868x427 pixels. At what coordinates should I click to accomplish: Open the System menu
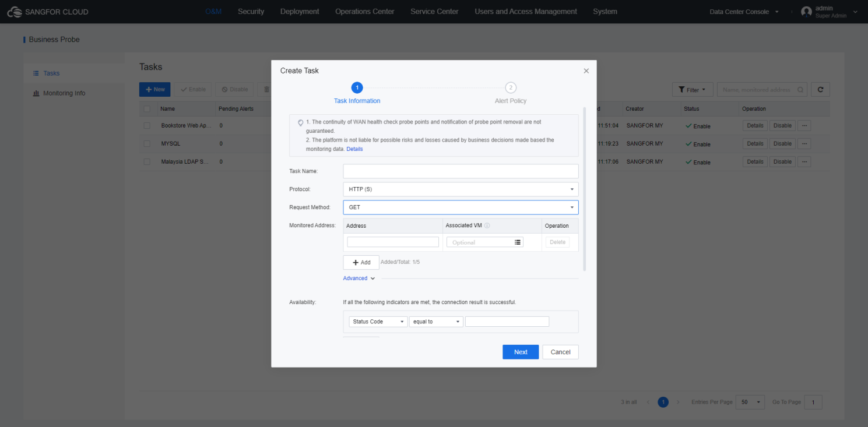[x=605, y=12]
